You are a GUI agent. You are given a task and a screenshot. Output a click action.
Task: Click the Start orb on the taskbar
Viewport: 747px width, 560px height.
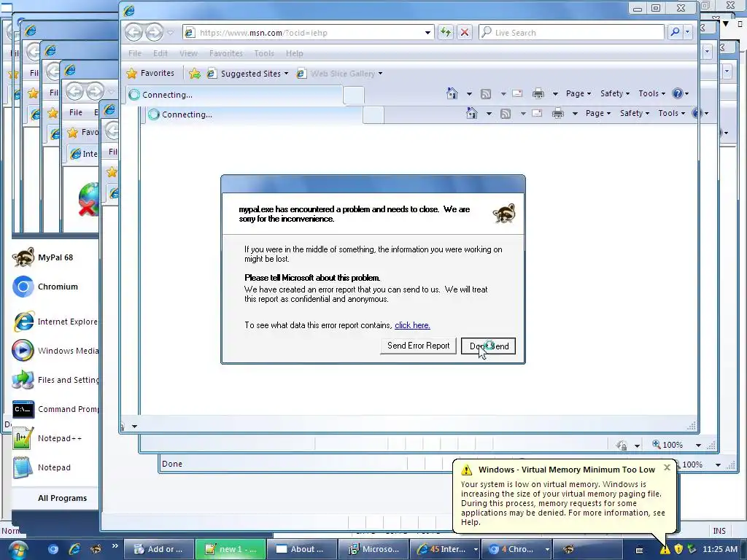18,550
